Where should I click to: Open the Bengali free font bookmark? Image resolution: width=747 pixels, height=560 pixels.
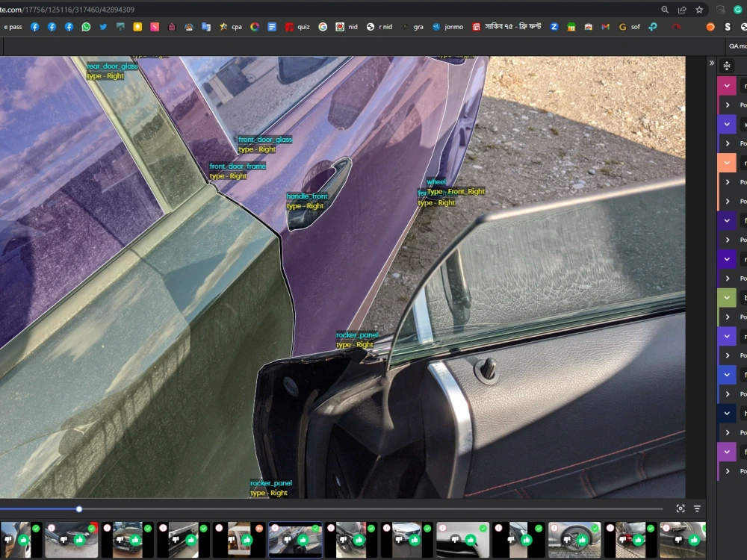[507, 27]
